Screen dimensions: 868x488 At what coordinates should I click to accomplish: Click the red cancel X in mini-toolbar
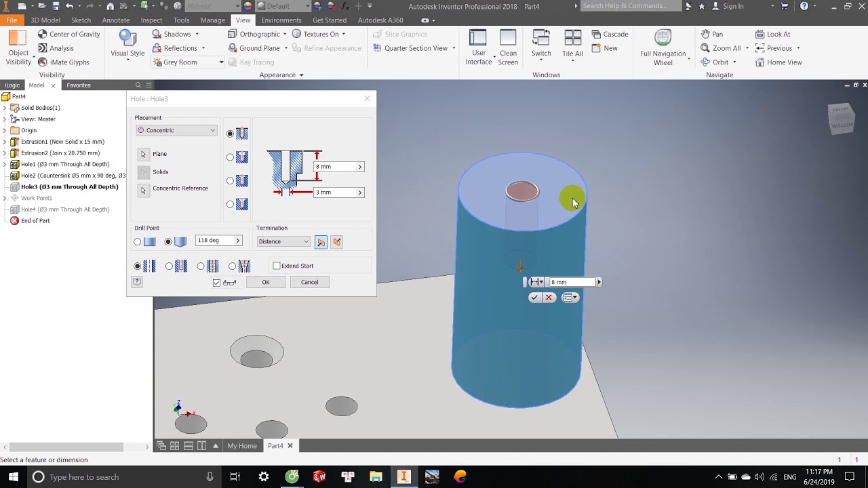pos(549,298)
